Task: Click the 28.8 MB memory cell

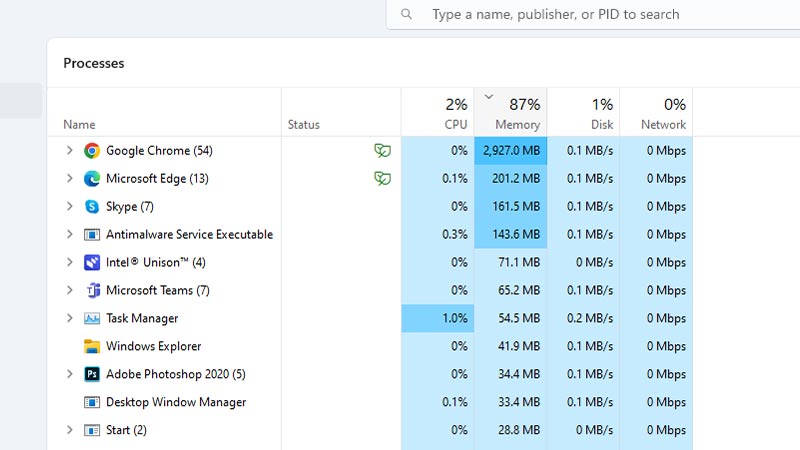Action: (511, 430)
